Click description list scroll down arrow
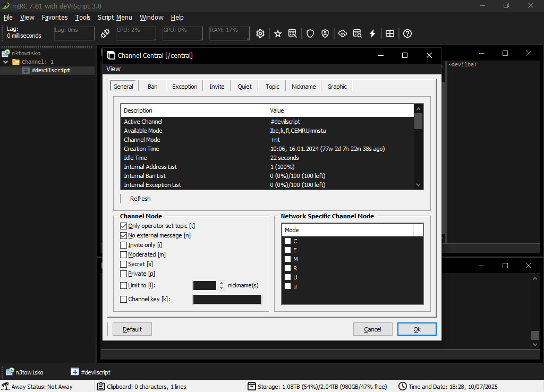544x392 pixels. pyautogui.click(x=419, y=185)
